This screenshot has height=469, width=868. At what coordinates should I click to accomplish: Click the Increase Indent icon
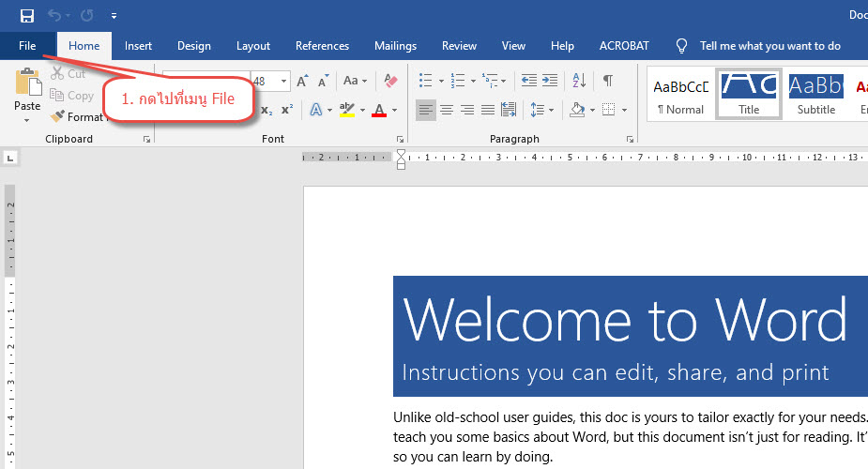(x=550, y=80)
